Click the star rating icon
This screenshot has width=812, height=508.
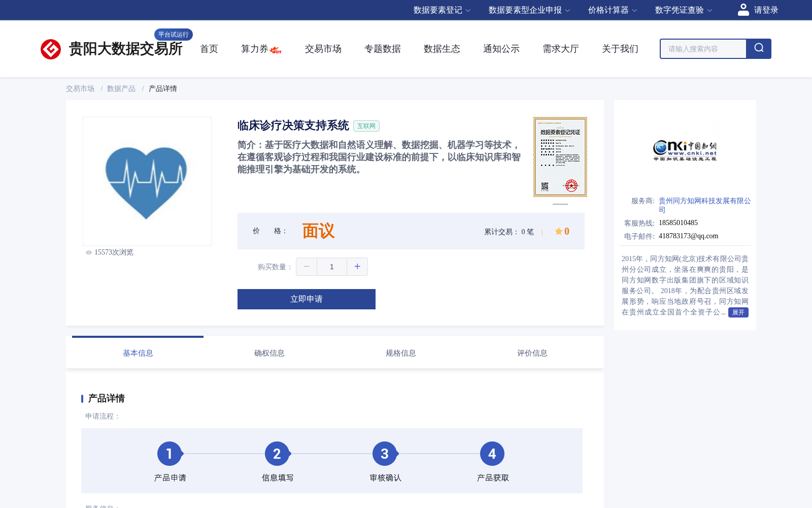point(558,231)
